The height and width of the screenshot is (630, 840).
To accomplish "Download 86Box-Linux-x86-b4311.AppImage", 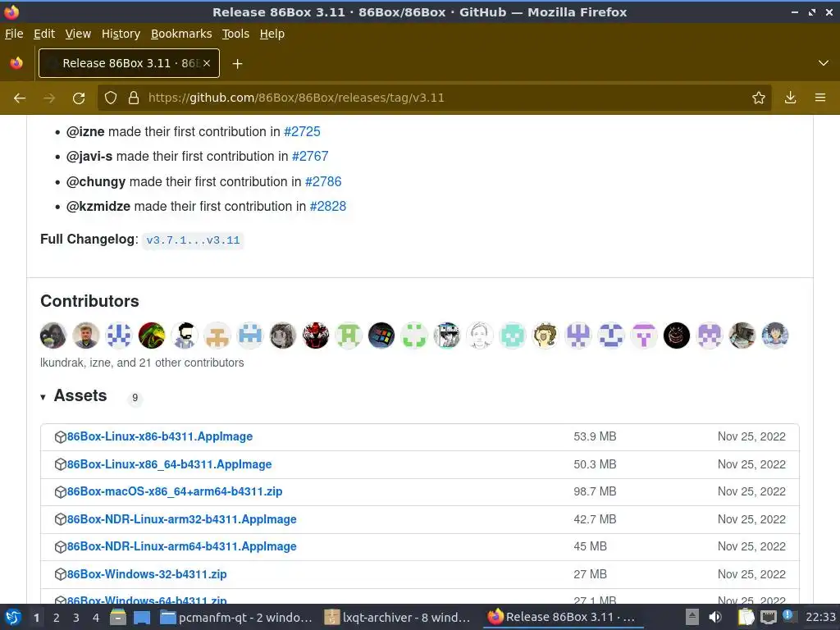I will pyautogui.click(x=160, y=436).
